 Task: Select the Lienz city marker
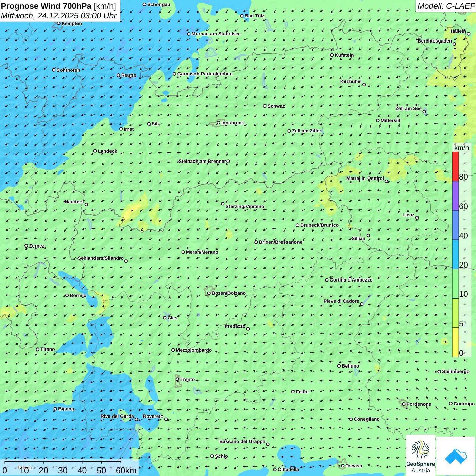coord(417,218)
